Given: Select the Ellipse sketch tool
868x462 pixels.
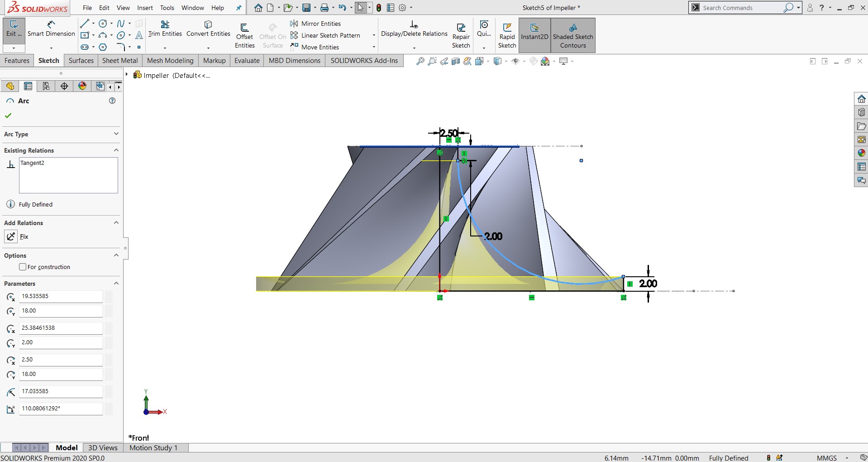Looking at the screenshot, I should click(121, 35).
